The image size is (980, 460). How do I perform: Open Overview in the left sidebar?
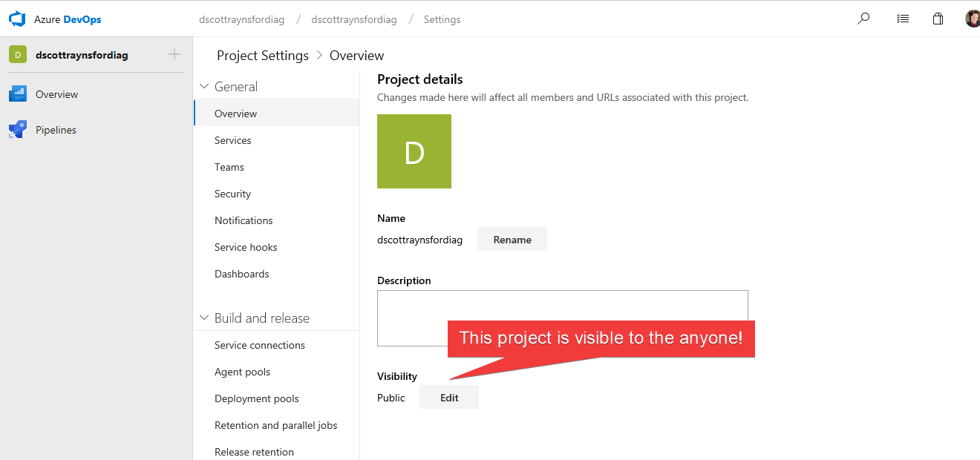[56, 94]
